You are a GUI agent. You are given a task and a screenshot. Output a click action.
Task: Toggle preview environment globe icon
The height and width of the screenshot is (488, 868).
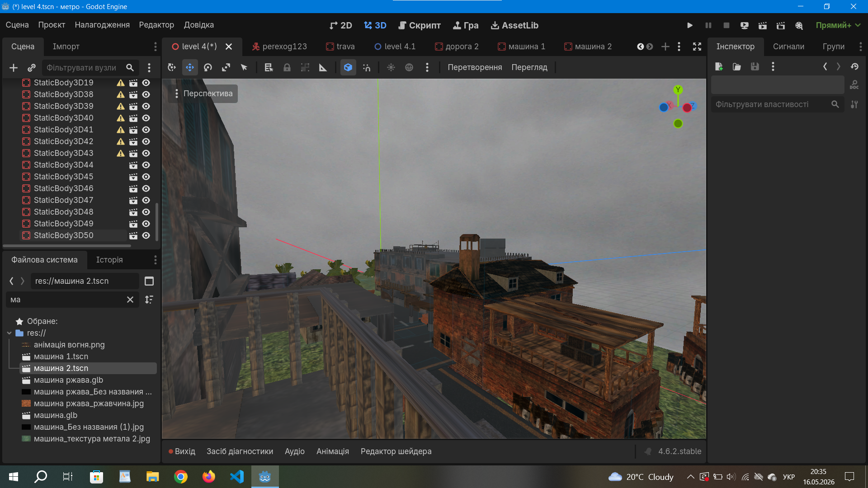(x=409, y=67)
